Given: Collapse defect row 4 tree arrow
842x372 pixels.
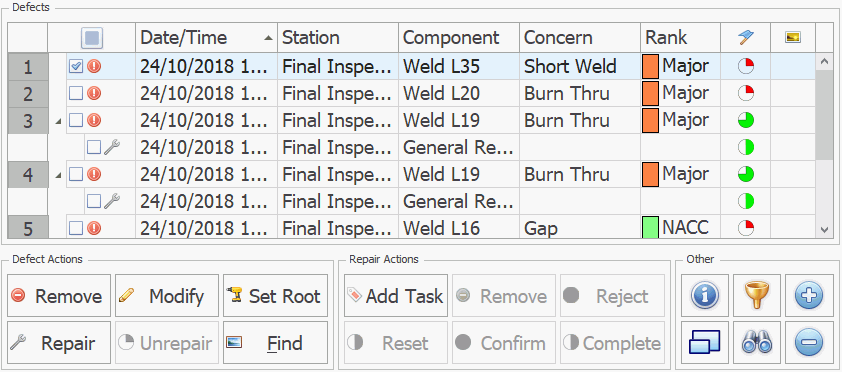Looking at the screenshot, I should click(x=59, y=174).
